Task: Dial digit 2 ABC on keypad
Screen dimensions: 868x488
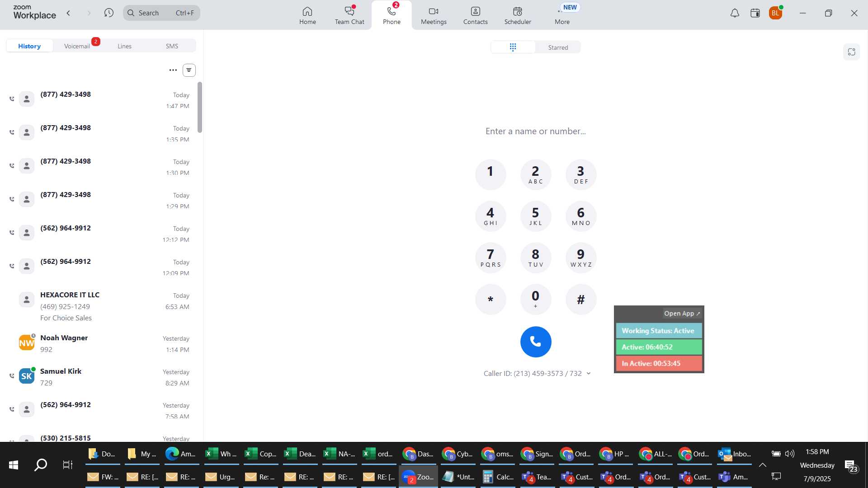Action: [x=536, y=174]
